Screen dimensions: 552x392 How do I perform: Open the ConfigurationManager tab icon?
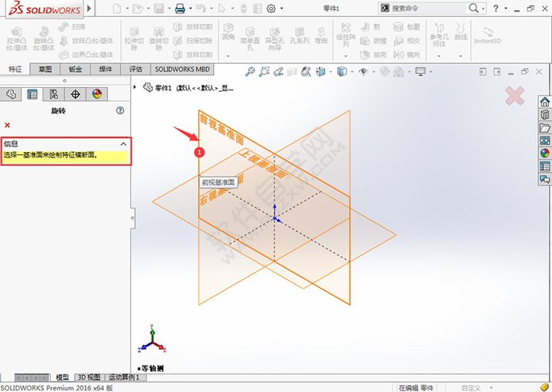click(x=53, y=94)
